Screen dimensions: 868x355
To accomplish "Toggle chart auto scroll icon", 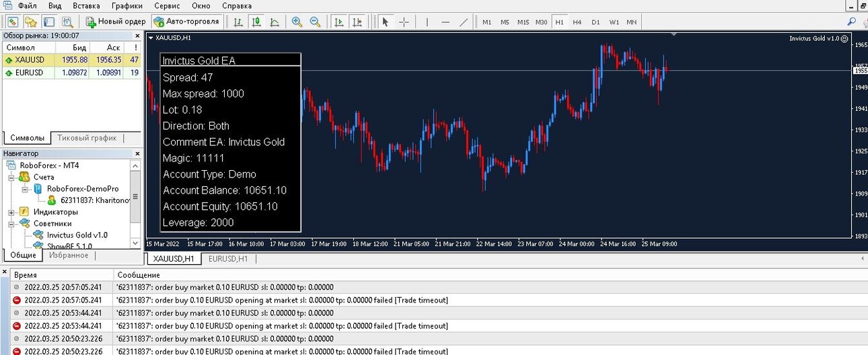I will (x=338, y=22).
